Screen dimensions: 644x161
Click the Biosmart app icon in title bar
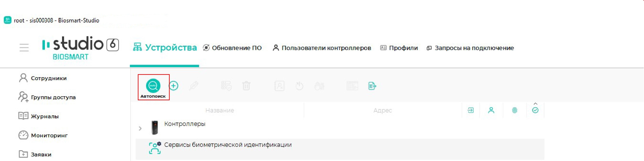tap(7, 20)
